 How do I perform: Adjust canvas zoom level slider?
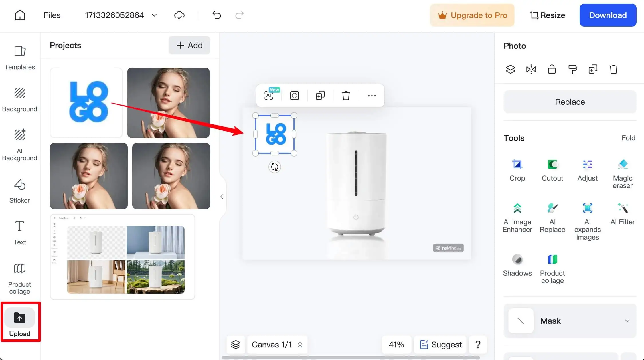tap(396, 344)
